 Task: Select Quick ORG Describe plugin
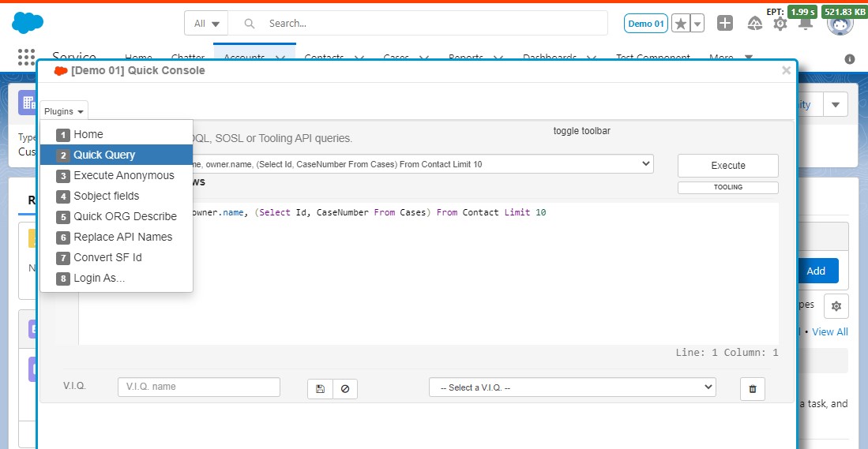pyautogui.click(x=116, y=216)
